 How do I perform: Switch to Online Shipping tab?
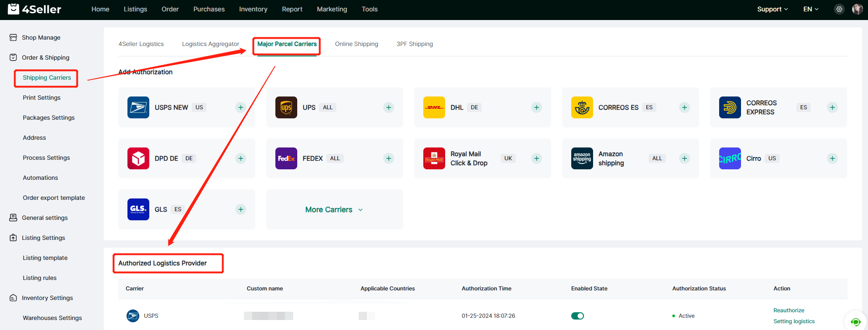356,44
